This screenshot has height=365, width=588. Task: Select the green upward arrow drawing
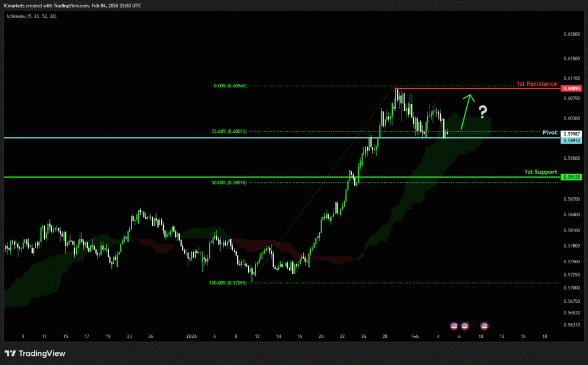pos(467,111)
